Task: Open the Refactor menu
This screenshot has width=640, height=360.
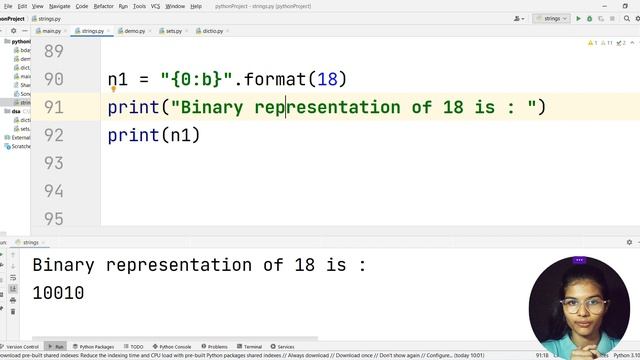Action: [104, 7]
